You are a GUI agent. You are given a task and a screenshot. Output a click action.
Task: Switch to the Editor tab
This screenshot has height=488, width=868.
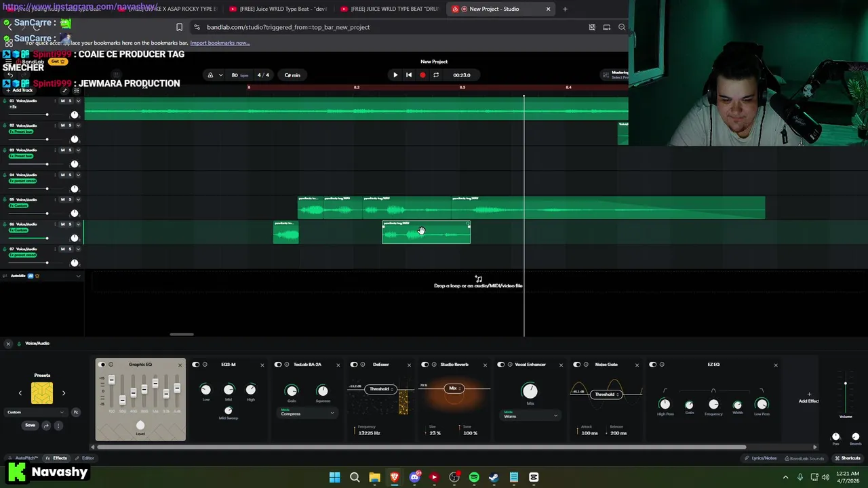pos(85,458)
